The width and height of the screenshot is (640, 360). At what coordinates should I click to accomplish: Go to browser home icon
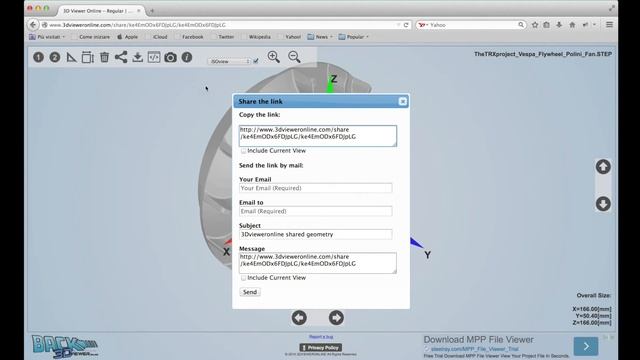(x=572, y=25)
